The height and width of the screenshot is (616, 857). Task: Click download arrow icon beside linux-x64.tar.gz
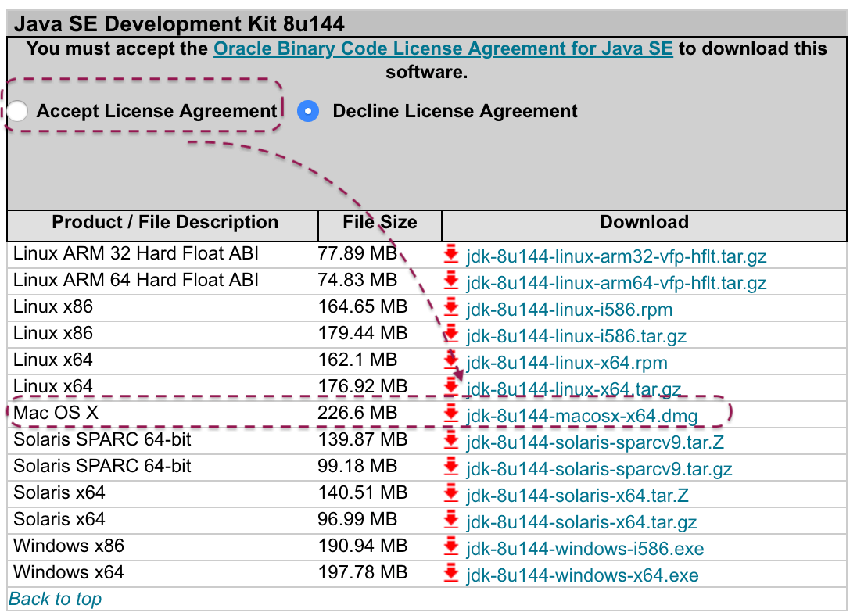(451, 387)
